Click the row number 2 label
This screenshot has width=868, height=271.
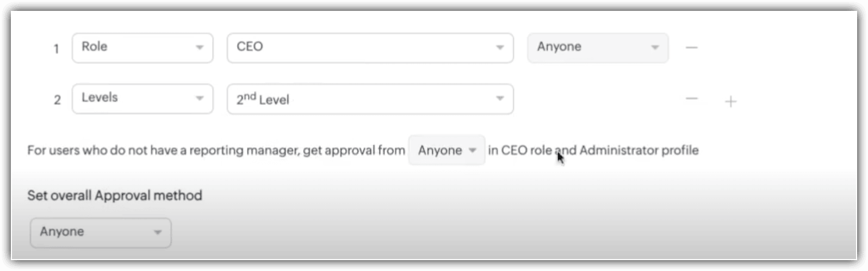(57, 101)
